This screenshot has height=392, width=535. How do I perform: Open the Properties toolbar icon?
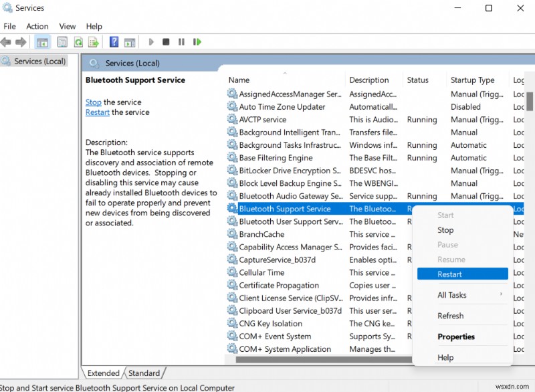(x=62, y=41)
